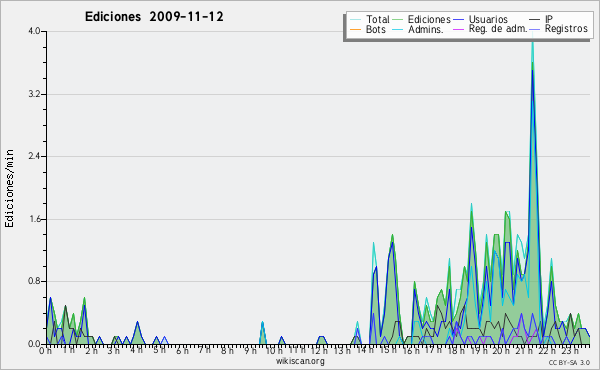The height and width of the screenshot is (370, 600).
Task: Click the Bots legend label
Action: pos(375,29)
